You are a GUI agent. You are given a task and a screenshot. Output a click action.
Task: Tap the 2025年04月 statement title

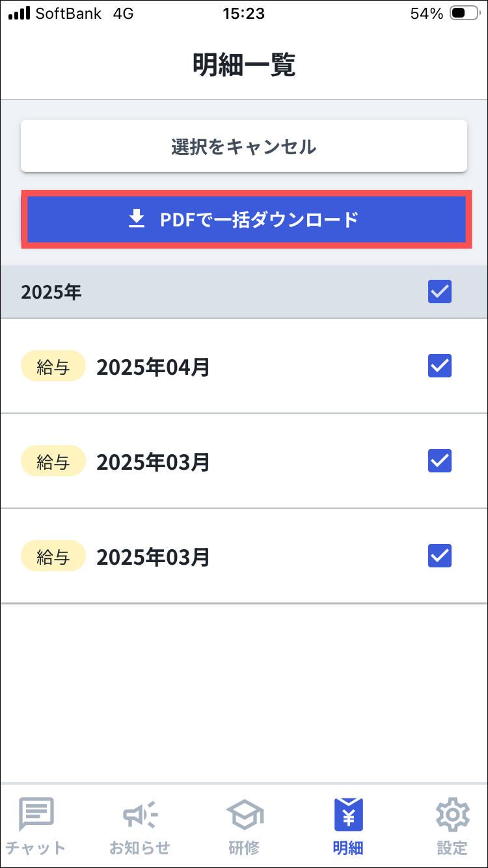154,367
